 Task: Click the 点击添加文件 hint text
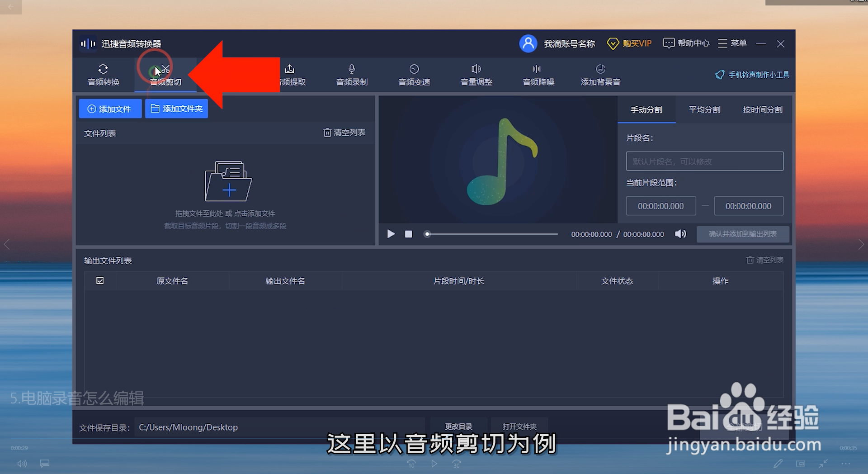pyautogui.click(x=255, y=213)
